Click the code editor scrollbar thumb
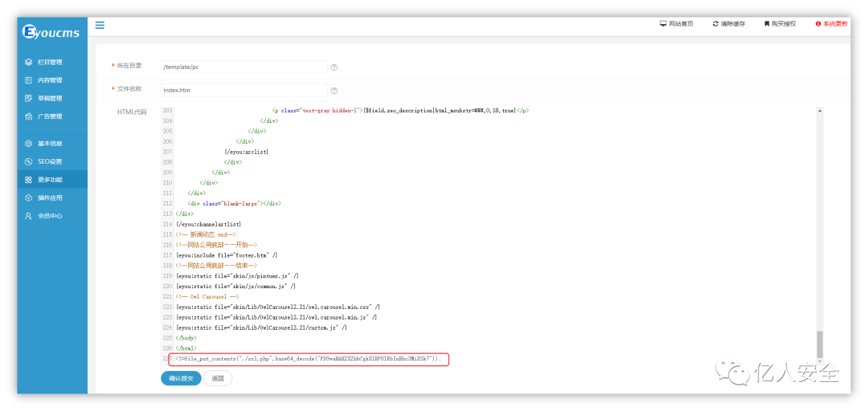The height and width of the screenshot is (411, 868). (820, 344)
